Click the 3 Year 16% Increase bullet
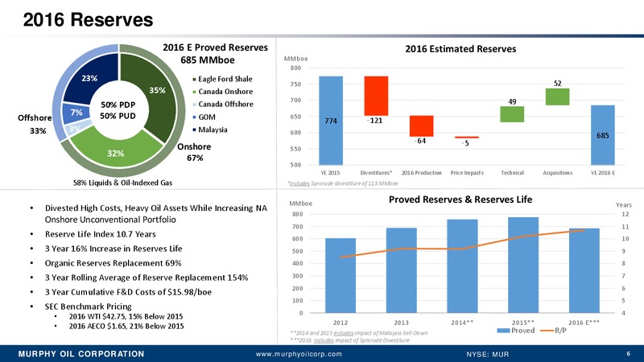Image resolution: width=644 pixels, height=362 pixels. coord(114,249)
